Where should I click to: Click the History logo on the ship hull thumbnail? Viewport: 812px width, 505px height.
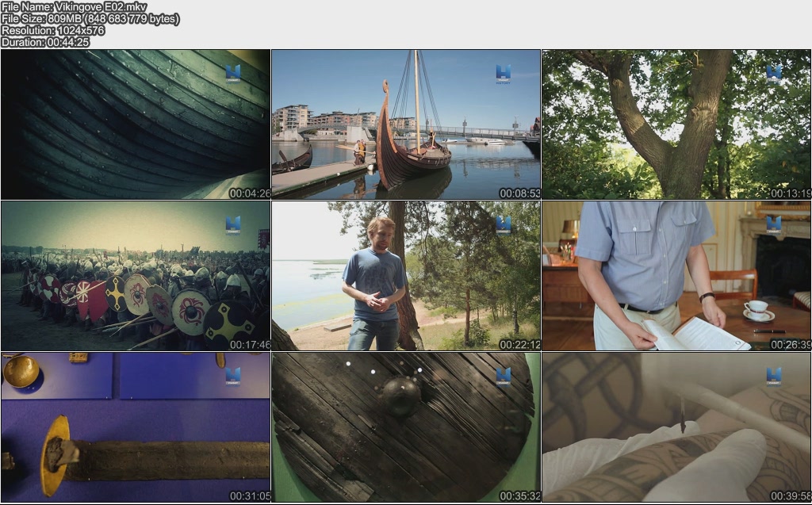tap(232, 73)
